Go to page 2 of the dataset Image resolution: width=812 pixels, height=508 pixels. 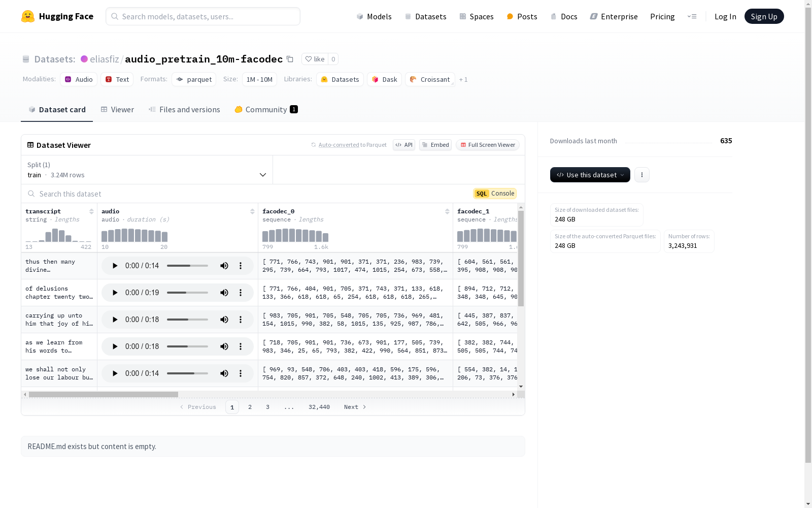(x=250, y=407)
